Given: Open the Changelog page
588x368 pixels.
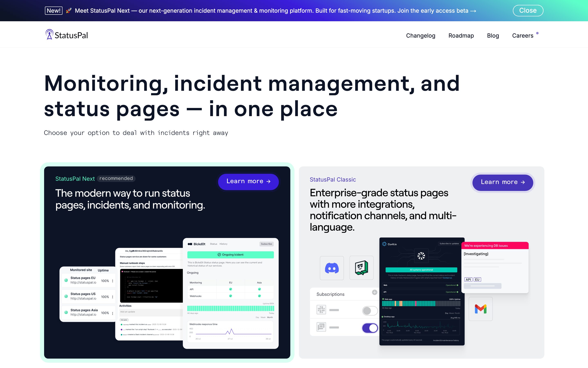Looking at the screenshot, I should click(421, 36).
